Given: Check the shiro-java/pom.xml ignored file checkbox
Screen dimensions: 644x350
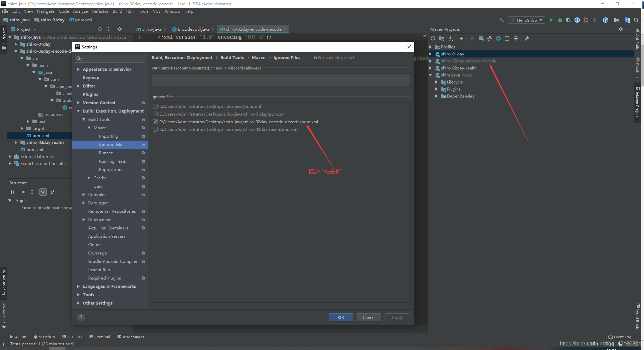Looking at the screenshot, I should [155, 106].
